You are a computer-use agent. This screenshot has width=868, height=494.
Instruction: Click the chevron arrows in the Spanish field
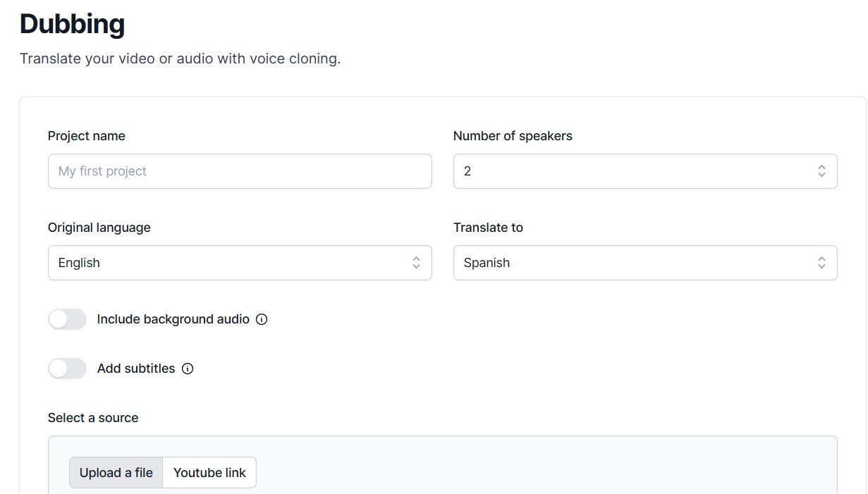point(821,263)
